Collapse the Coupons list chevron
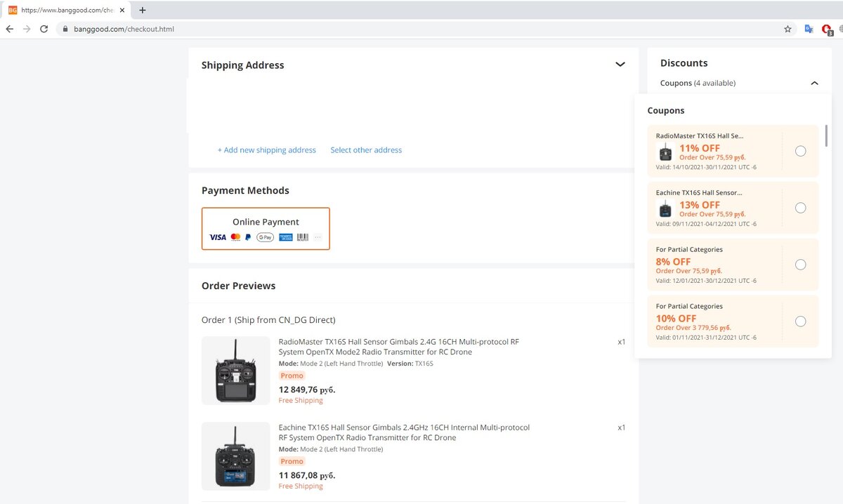 coord(814,83)
